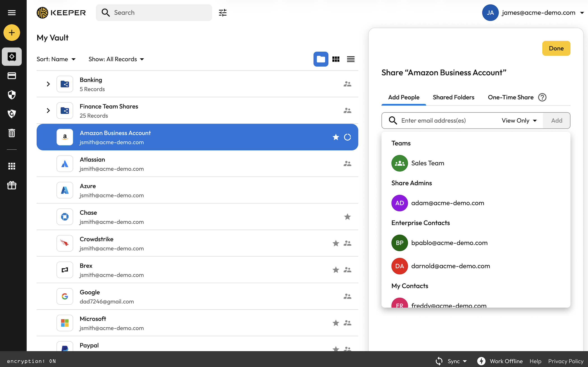Screen dimensions: 588x367
Task: Switch to the Shared Folders tab
Action: [x=453, y=97]
